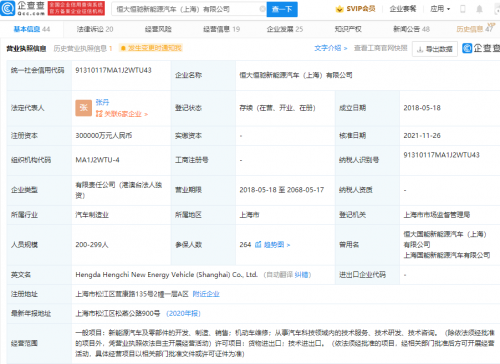
Task: Click the orange 张 avatar thumbnail
Action: pyautogui.click(x=83, y=108)
